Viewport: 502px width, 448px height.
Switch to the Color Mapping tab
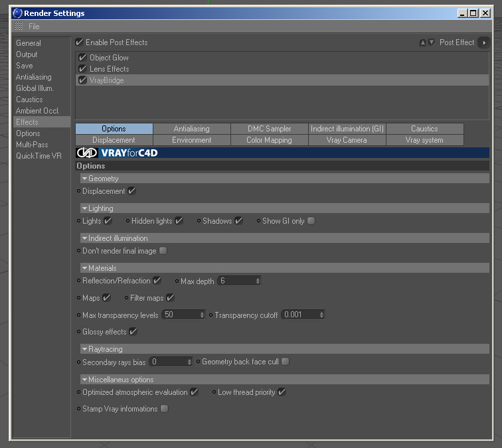(269, 140)
